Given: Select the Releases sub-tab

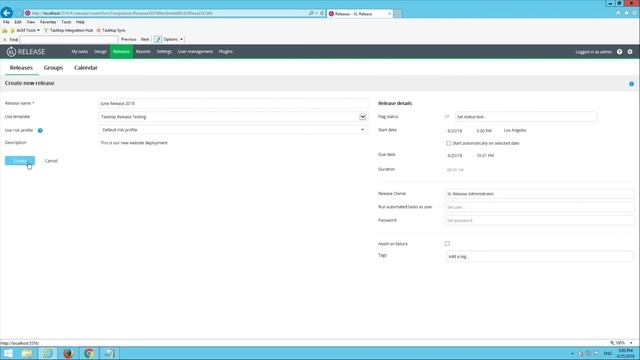Looking at the screenshot, I should (x=21, y=68).
